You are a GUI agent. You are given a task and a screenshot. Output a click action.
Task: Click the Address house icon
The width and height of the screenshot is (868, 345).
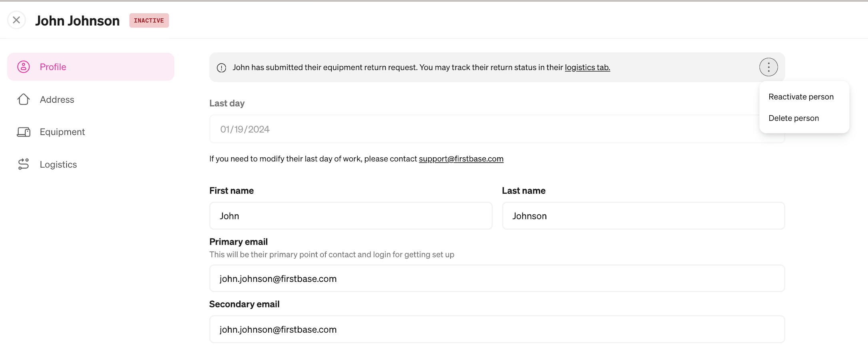[x=24, y=99]
